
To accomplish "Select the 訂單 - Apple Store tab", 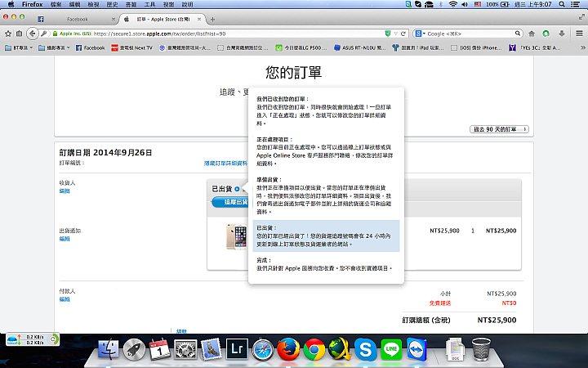I will (163, 19).
